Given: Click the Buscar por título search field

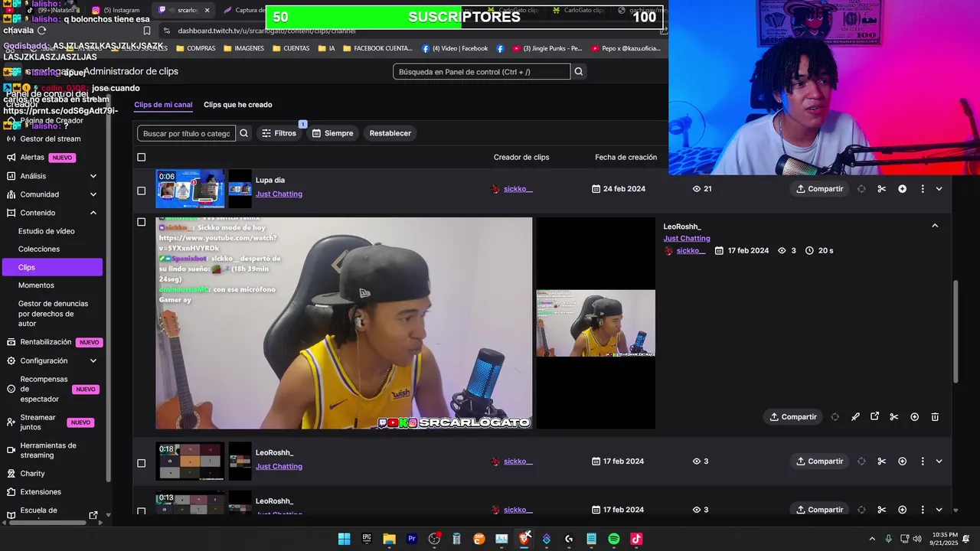Looking at the screenshot, I should pyautogui.click(x=186, y=133).
